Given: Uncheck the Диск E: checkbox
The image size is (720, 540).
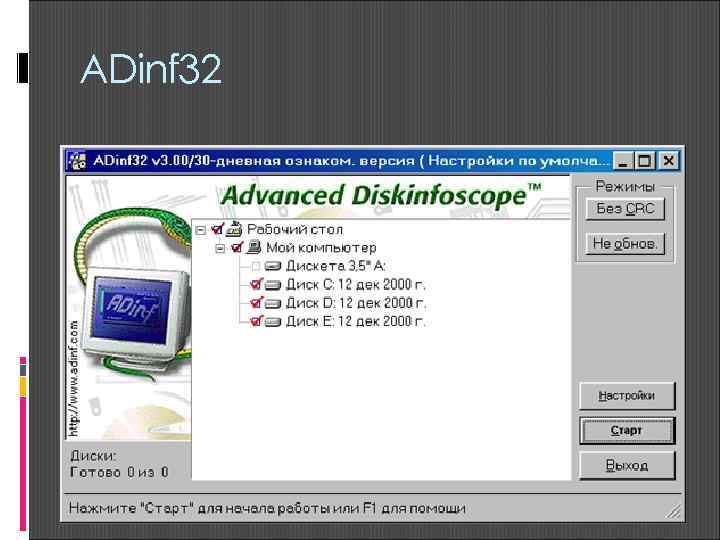Looking at the screenshot, I should [256, 321].
